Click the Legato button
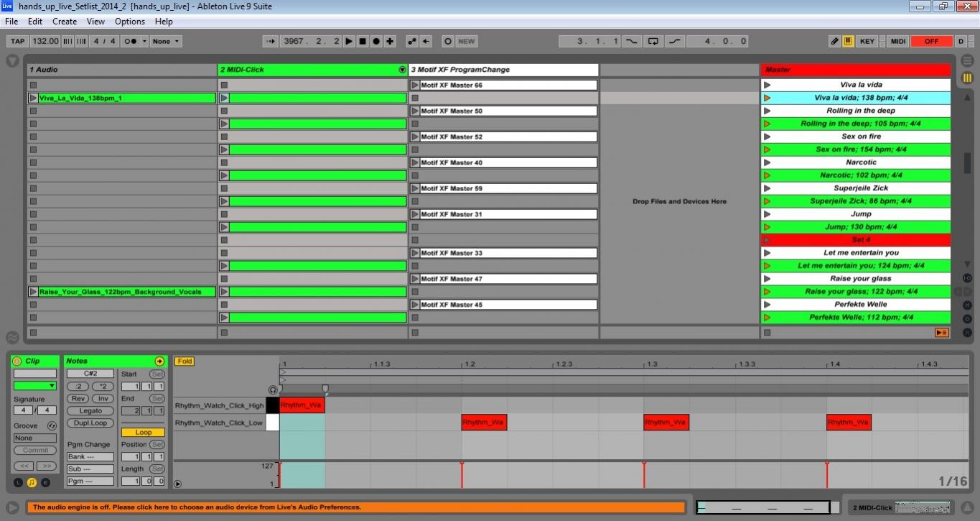Screen dimensions: 980x521 click(90, 411)
